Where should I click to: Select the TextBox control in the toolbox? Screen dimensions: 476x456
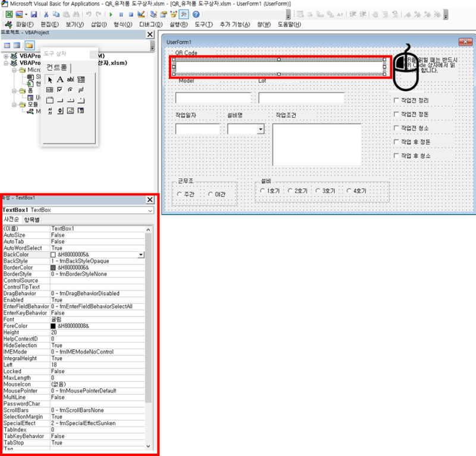click(71, 80)
